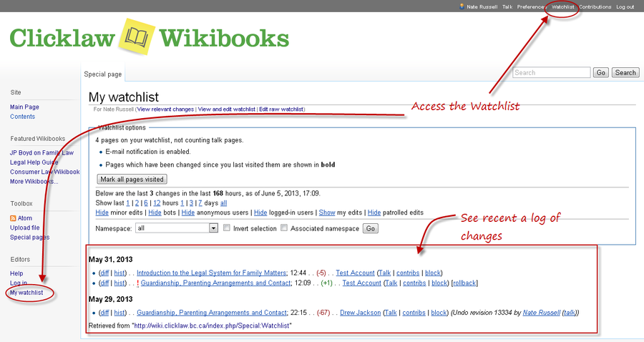Click Log out in the top bar
The width and height of the screenshot is (644, 342).
pos(625,6)
